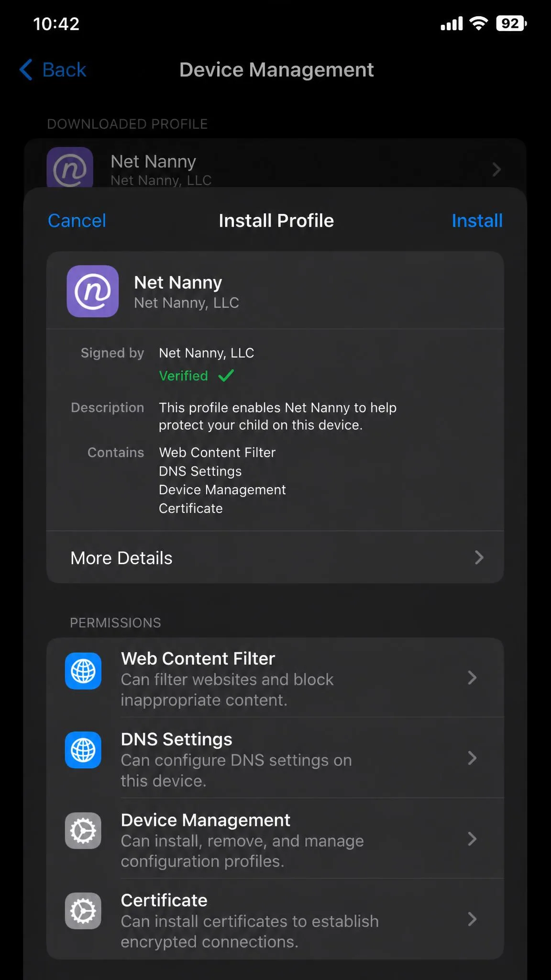The width and height of the screenshot is (551, 980).
Task: Open More Details row
Action: (x=275, y=557)
